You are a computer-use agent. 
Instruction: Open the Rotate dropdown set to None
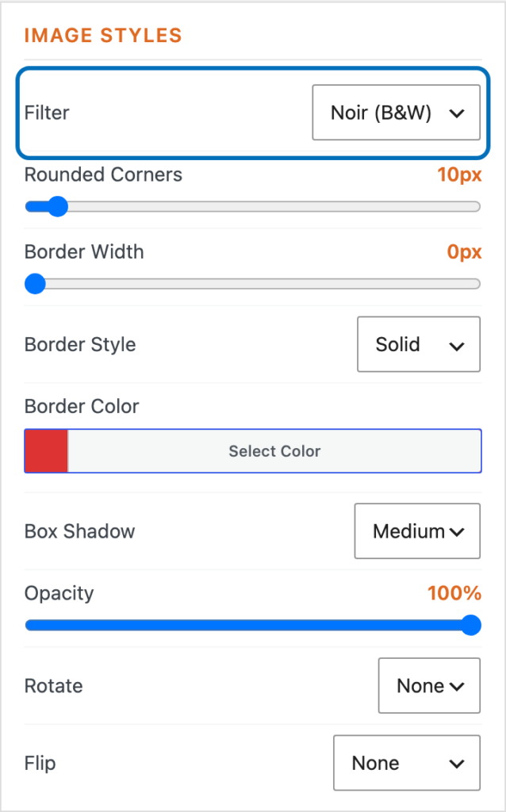coord(429,686)
